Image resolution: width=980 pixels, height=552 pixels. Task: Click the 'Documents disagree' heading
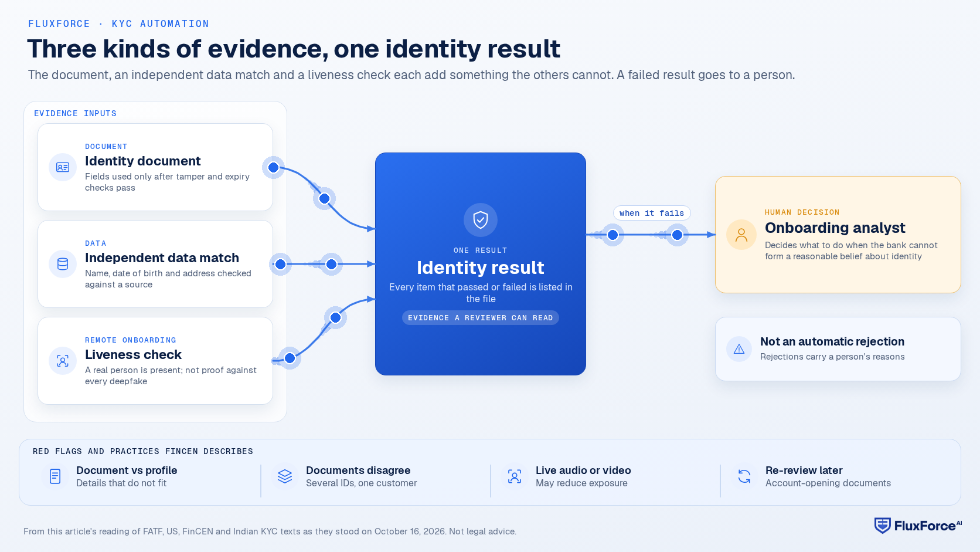pos(358,470)
